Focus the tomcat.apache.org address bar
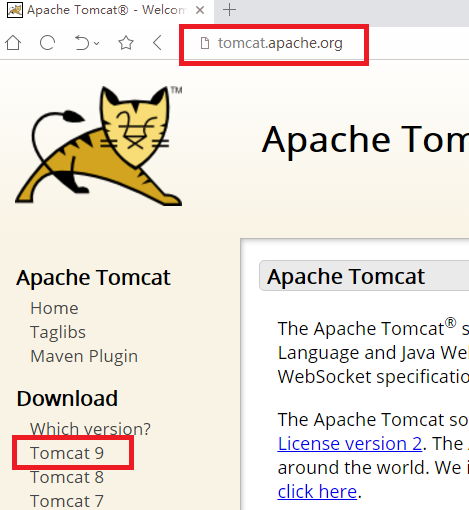 click(280, 43)
